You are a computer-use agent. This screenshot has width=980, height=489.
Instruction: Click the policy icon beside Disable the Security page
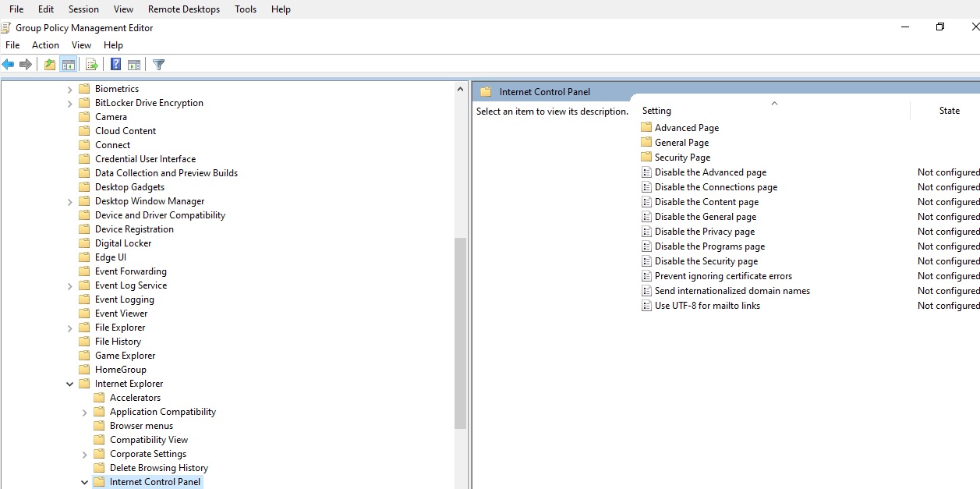coord(646,261)
